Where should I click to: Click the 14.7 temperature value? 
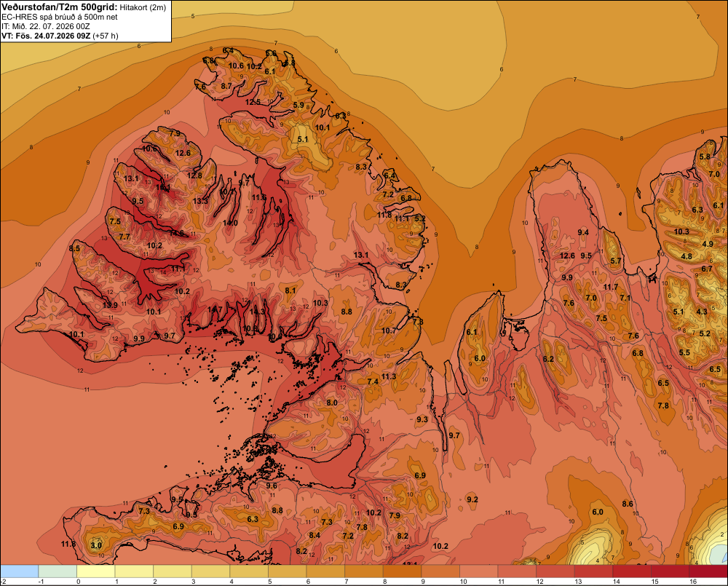tap(215, 309)
